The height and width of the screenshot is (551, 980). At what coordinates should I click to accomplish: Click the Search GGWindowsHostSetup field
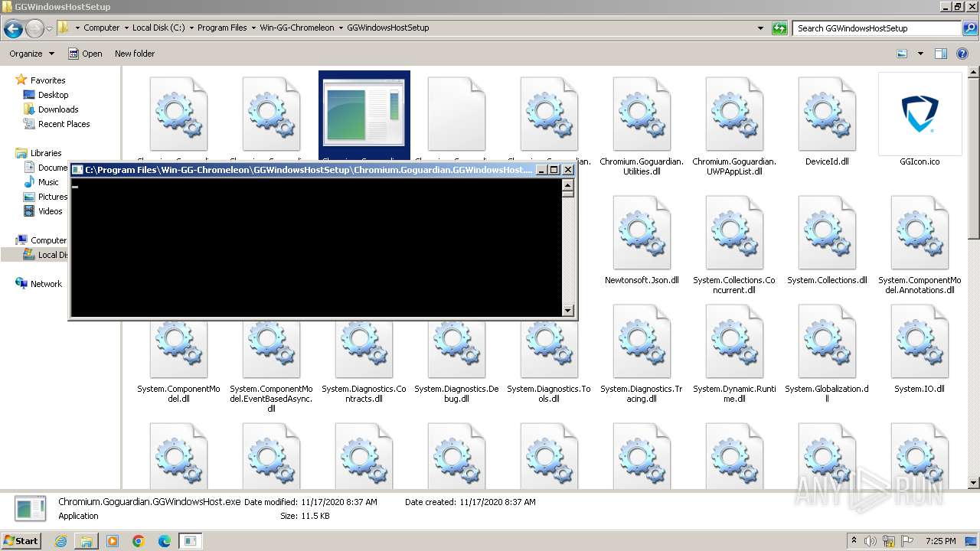[x=876, y=28]
